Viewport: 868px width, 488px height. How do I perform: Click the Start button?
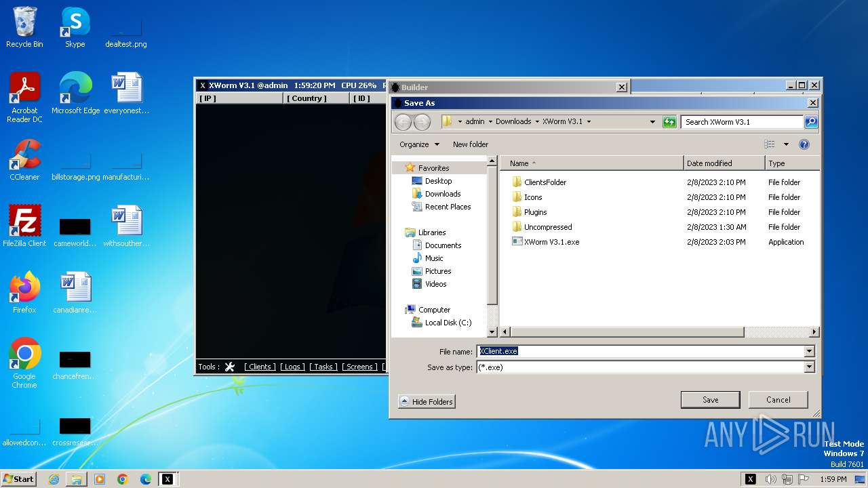(x=18, y=479)
